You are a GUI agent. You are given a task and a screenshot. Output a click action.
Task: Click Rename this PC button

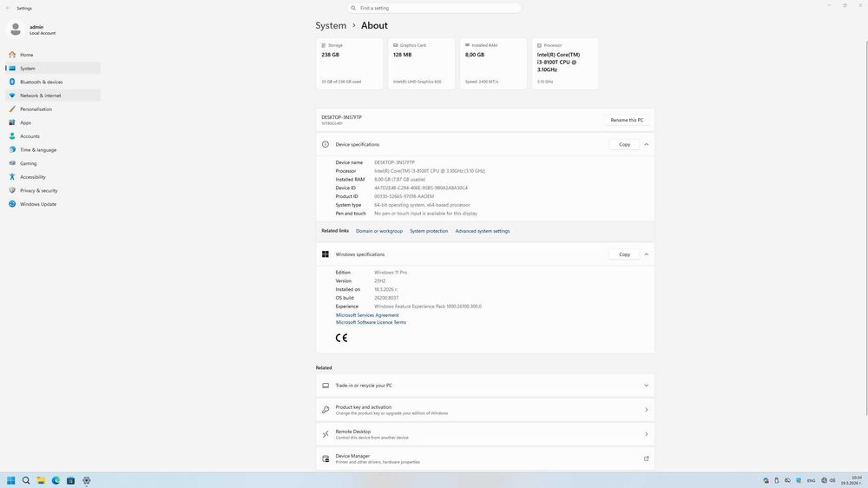click(x=627, y=120)
